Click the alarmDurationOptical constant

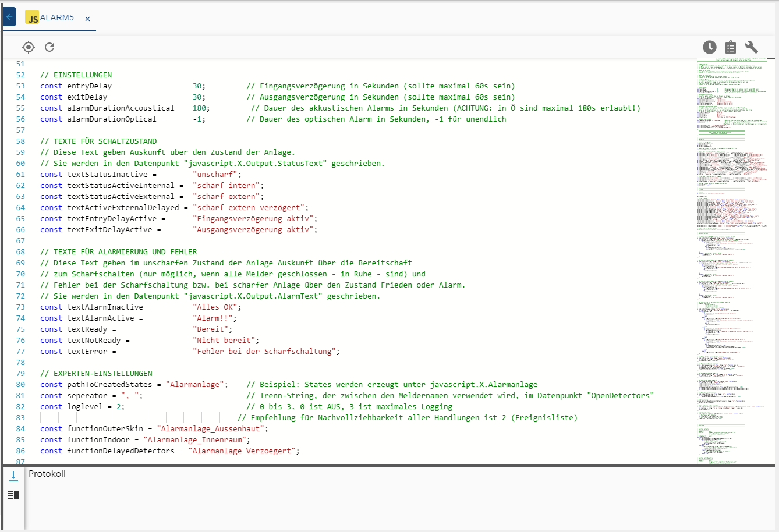pyautogui.click(x=112, y=119)
